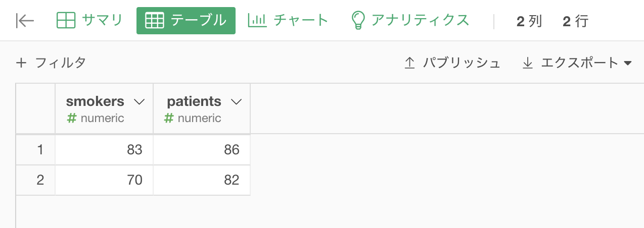Click the フィルタ filter label

click(x=61, y=63)
